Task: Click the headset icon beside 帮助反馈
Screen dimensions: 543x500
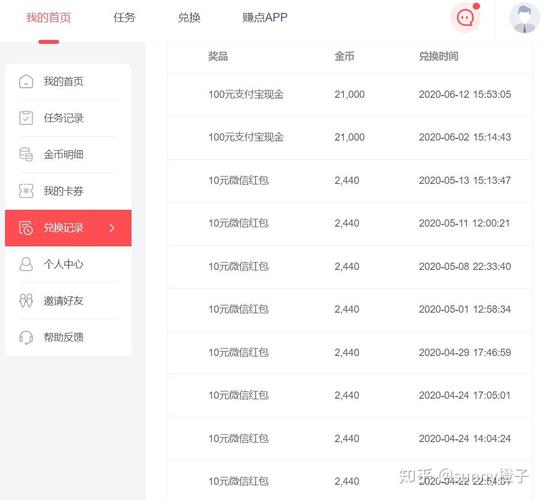Action: [x=26, y=337]
